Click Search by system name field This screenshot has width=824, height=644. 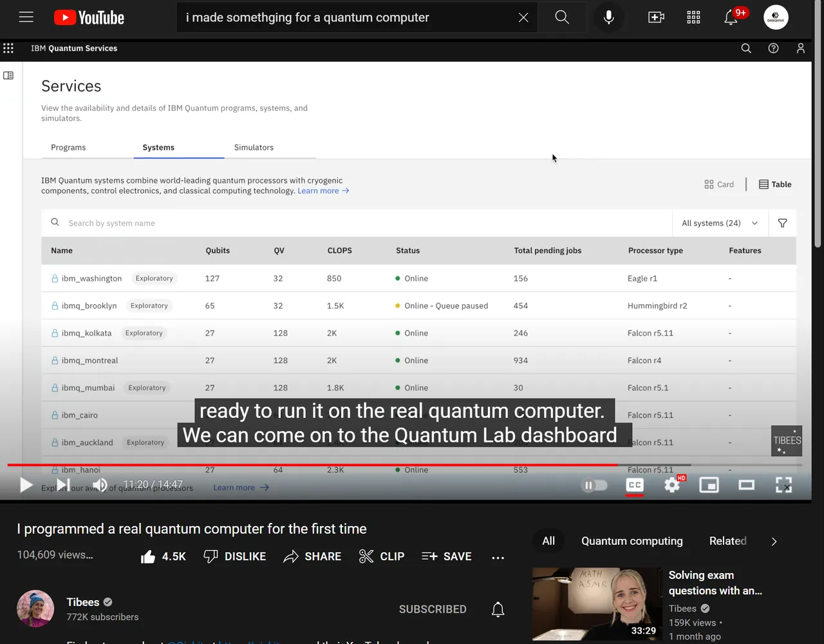click(357, 223)
